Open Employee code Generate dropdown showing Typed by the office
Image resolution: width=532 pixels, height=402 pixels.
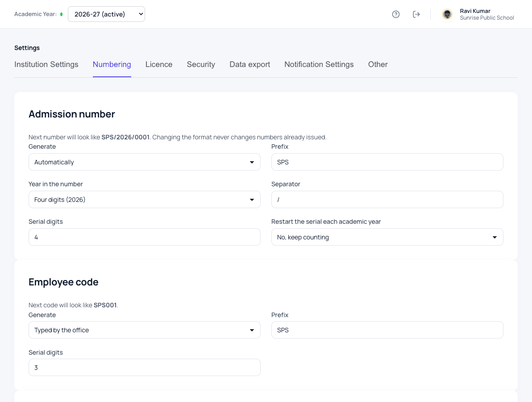click(x=145, y=330)
